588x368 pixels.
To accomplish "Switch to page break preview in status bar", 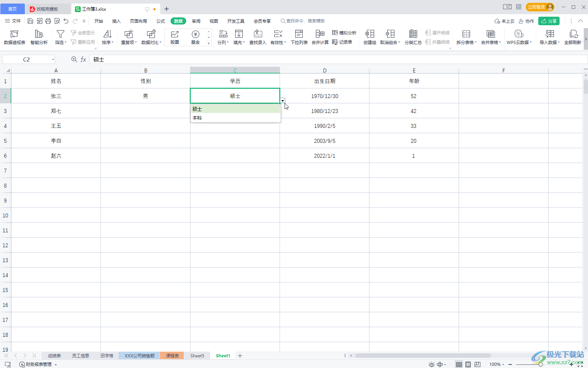I will click(478, 364).
